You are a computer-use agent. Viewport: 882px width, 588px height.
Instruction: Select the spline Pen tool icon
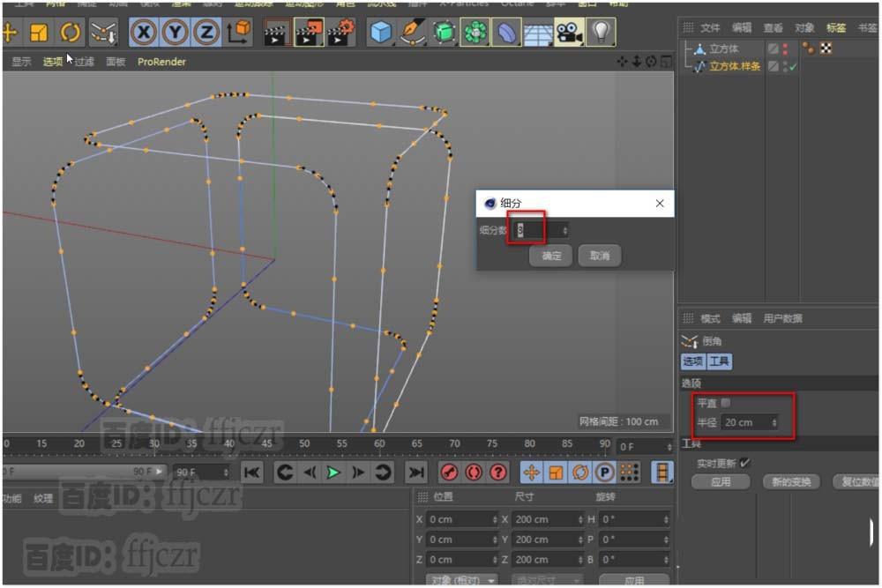click(x=411, y=33)
